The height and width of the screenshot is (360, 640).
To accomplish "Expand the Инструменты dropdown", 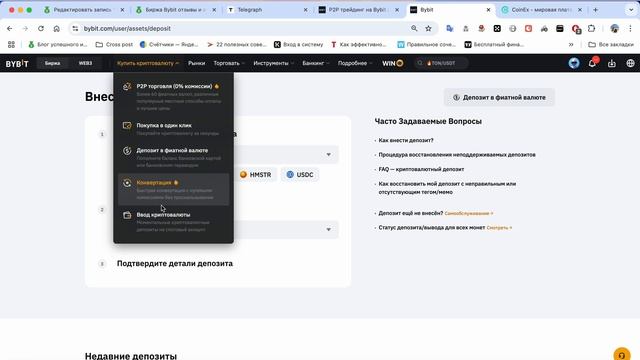I will point(273,63).
